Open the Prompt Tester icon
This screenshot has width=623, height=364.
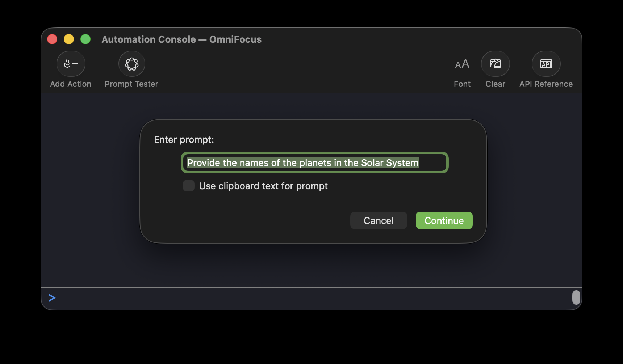click(132, 64)
